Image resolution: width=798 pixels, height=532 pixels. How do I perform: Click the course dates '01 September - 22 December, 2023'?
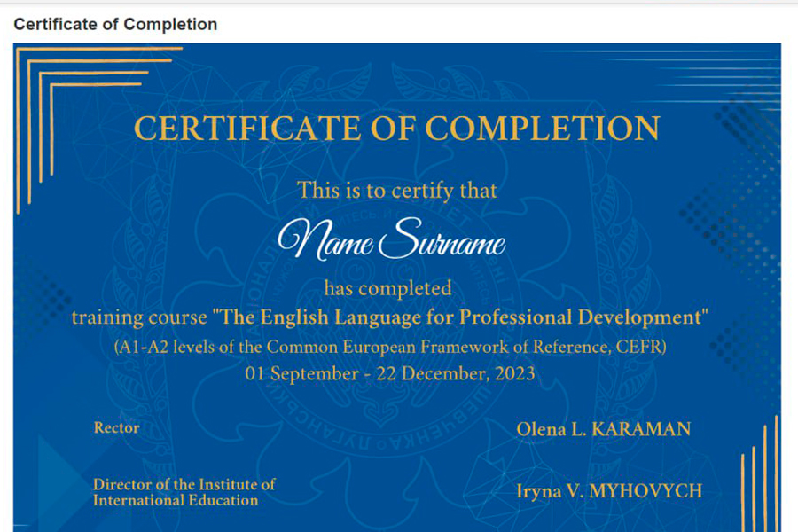coord(390,373)
